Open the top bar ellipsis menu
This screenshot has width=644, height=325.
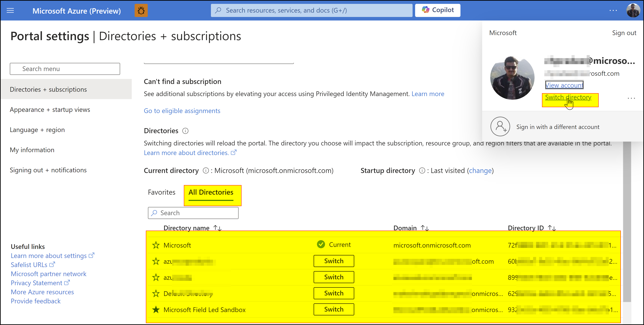pos(613,10)
